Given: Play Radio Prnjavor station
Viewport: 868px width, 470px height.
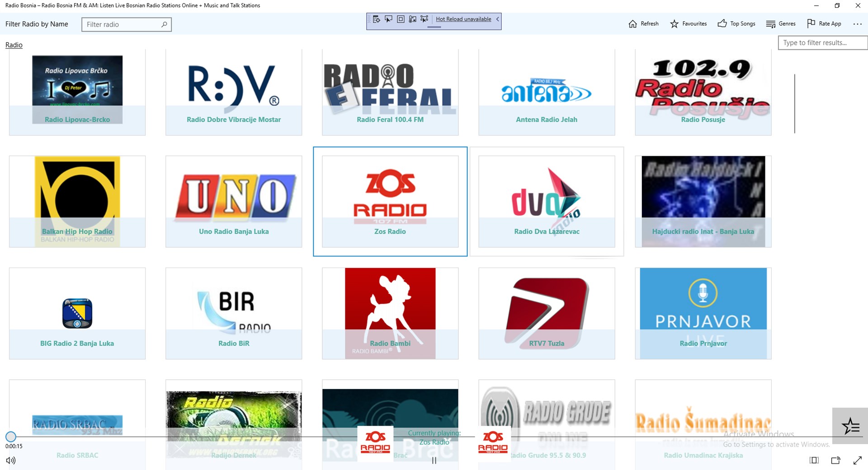Looking at the screenshot, I should tap(703, 314).
